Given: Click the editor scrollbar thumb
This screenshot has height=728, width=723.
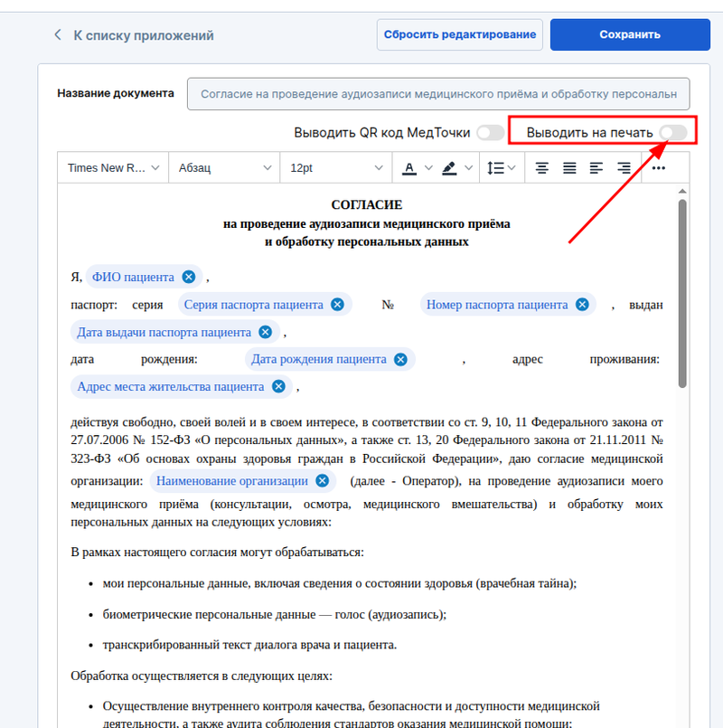Looking at the screenshot, I should (x=681, y=293).
